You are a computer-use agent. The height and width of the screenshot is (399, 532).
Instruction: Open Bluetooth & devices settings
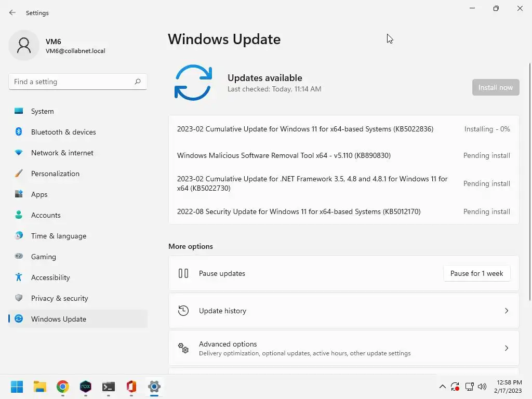pyautogui.click(x=78, y=132)
